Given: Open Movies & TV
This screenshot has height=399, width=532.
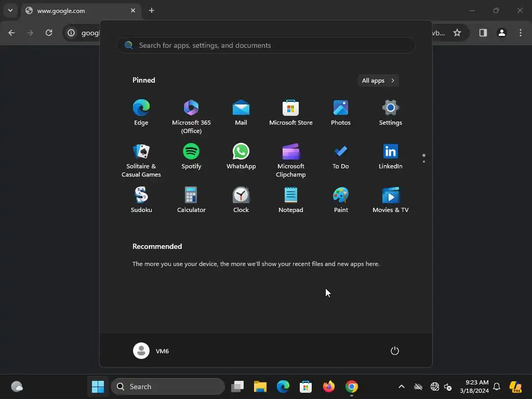Looking at the screenshot, I should point(391,200).
